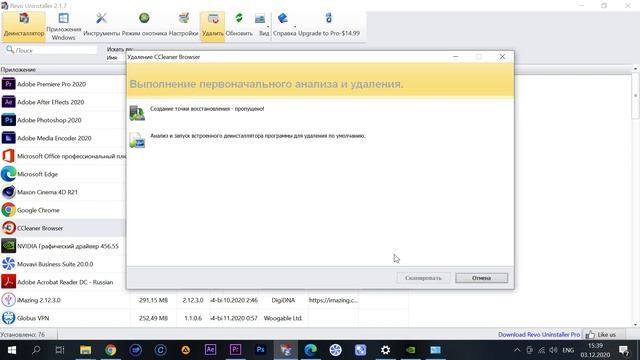
Task: Select the Movavi Business Suite icon
Action: tap(8, 264)
